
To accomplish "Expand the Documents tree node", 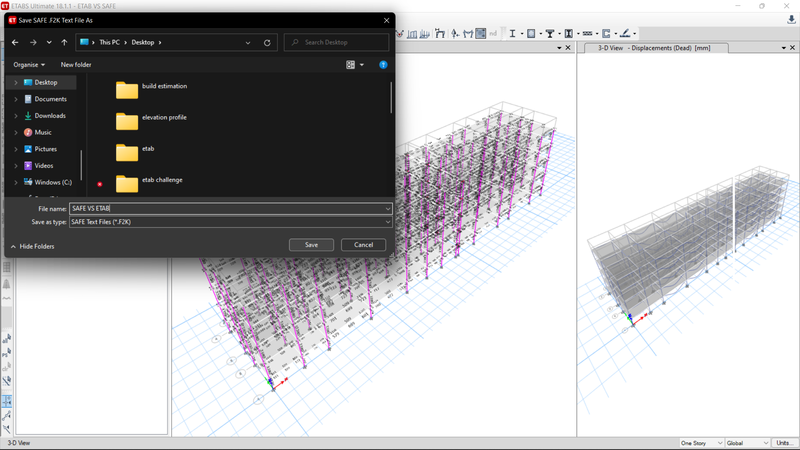I will tap(16, 99).
